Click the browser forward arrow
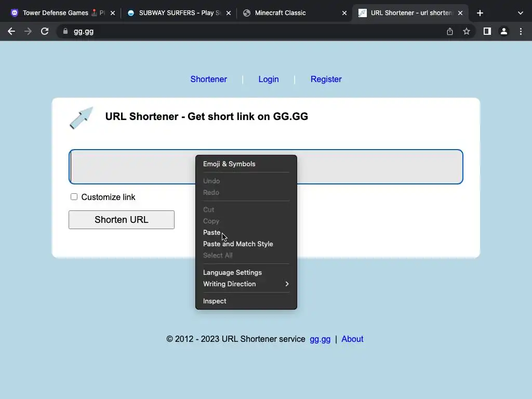532x399 pixels. [28, 31]
